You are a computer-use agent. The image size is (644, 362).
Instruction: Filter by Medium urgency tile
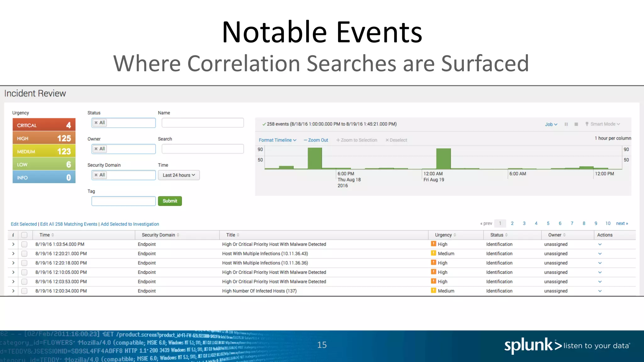(x=44, y=151)
